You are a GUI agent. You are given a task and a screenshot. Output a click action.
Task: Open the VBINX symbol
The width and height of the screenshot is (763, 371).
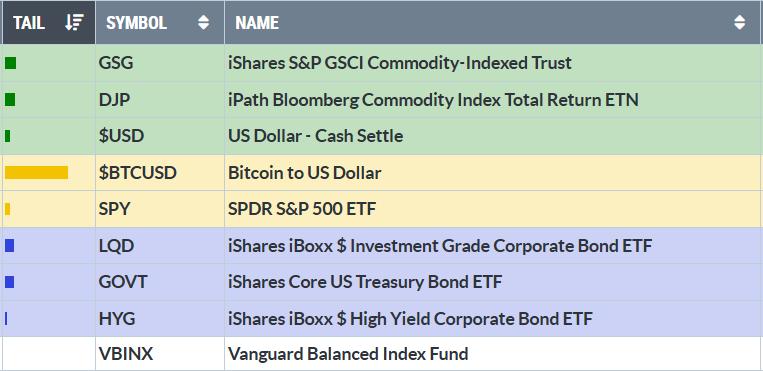[126, 353]
